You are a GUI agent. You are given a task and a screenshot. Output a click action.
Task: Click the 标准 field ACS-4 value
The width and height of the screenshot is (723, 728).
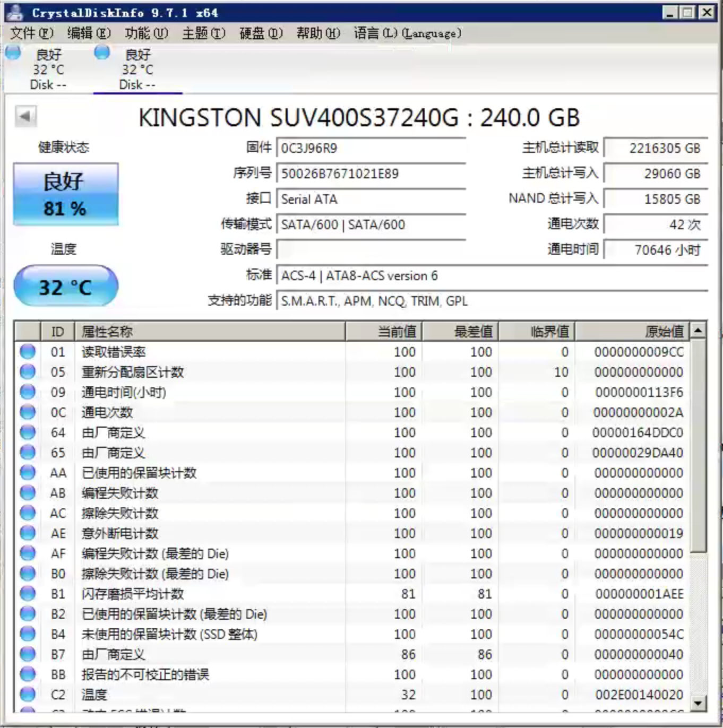point(492,275)
